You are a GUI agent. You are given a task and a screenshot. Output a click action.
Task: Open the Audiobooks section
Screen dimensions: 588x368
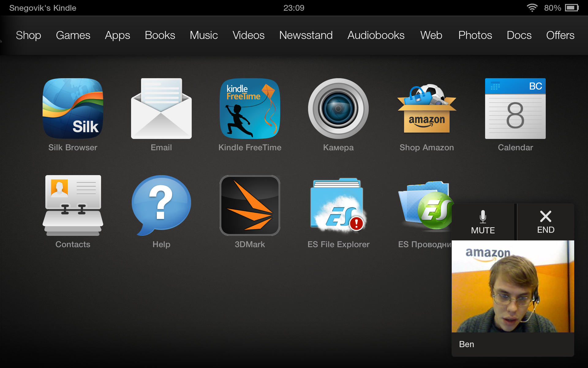[376, 35]
